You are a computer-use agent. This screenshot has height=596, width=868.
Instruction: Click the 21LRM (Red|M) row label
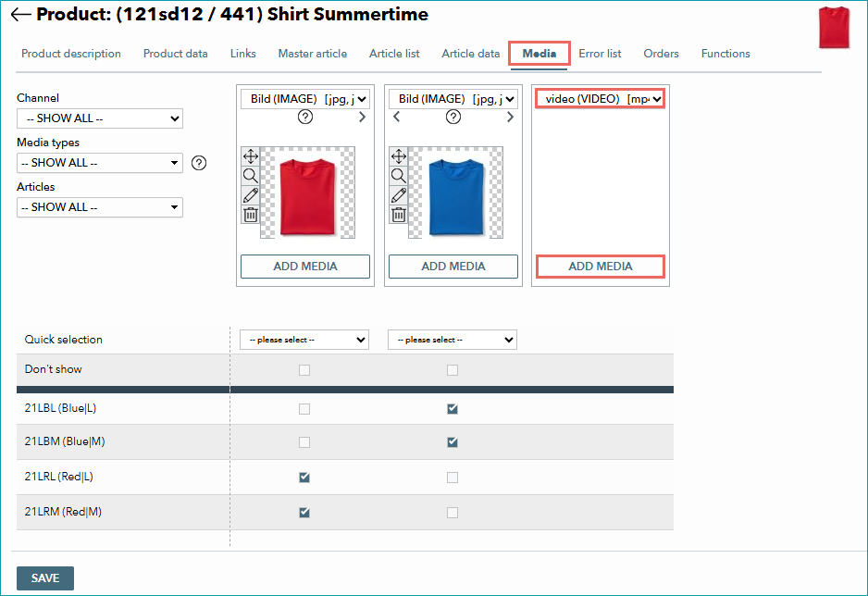click(63, 512)
